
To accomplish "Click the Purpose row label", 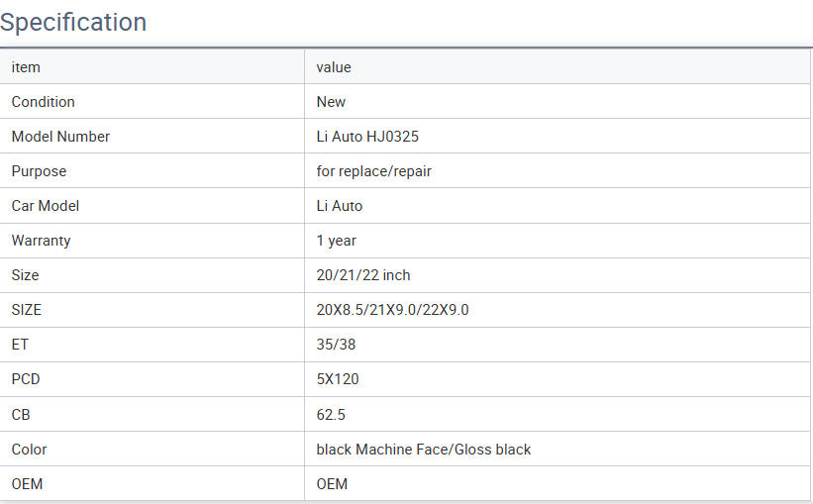I will [x=39, y=171].
